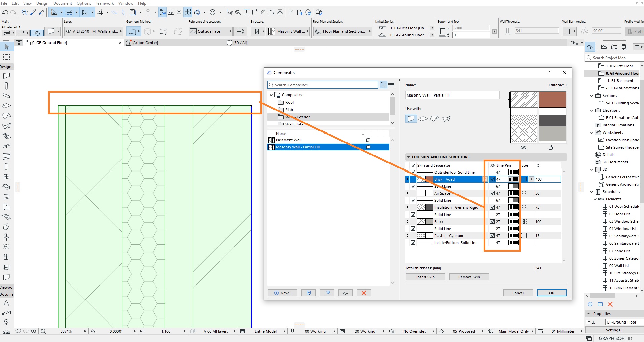Toggle Insulation - Generic Rigid line pen checkbox
The width and height of the screenshot is (644, 342).
[492, 207]
